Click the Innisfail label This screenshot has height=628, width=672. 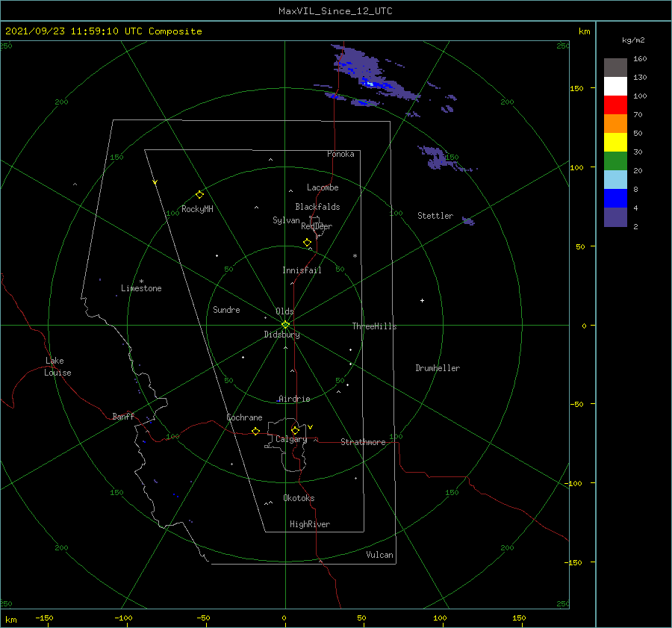[302, 270]
